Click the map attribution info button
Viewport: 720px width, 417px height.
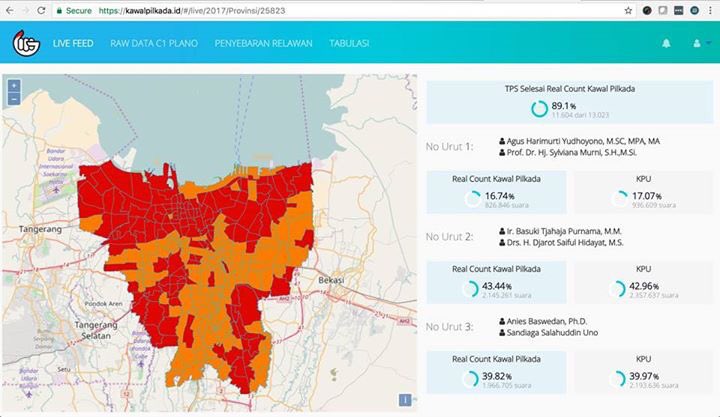coord(405,400)
